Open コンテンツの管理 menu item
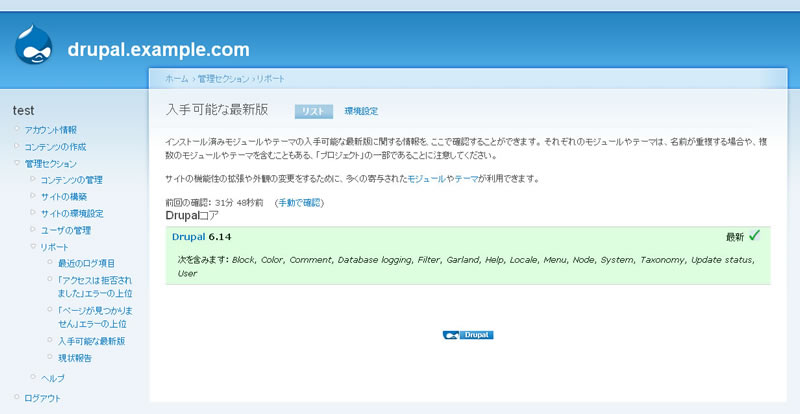Viewport: 800px width, 414px height. coord(71,180)
